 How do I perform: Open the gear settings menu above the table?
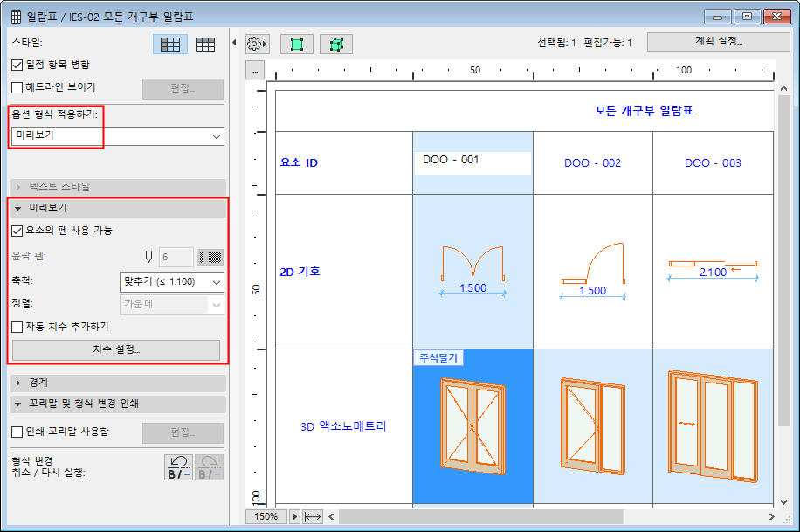[257, 45]
